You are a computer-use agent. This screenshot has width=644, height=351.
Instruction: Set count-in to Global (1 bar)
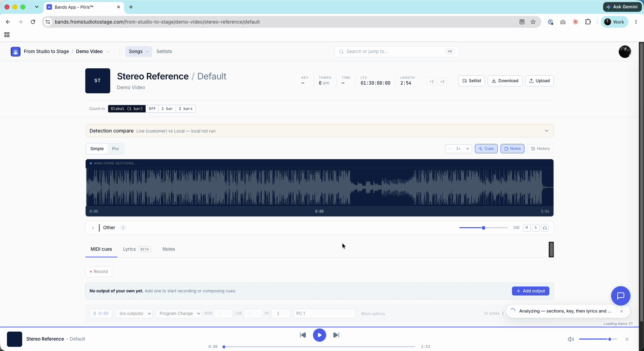[127, 109]
